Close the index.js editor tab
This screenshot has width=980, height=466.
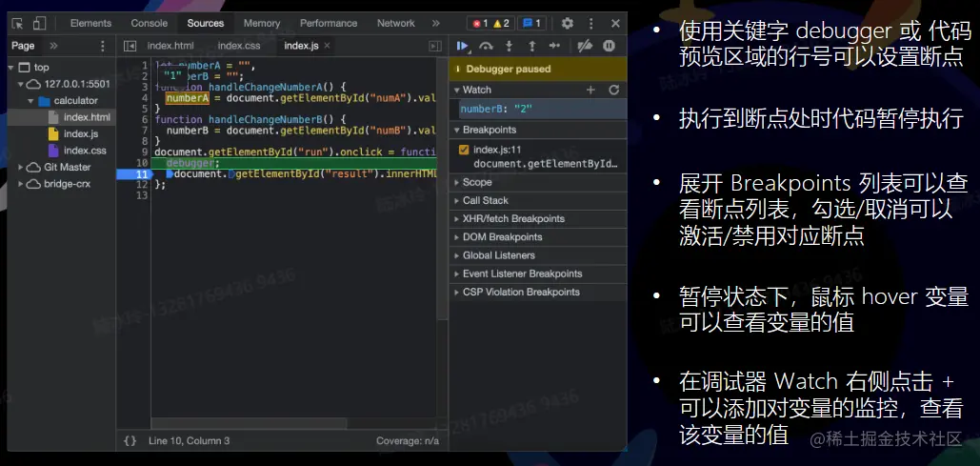[327, 46]
